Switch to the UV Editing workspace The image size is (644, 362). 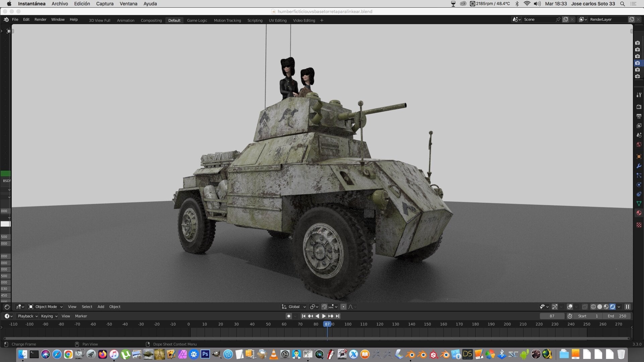point(277,20)
